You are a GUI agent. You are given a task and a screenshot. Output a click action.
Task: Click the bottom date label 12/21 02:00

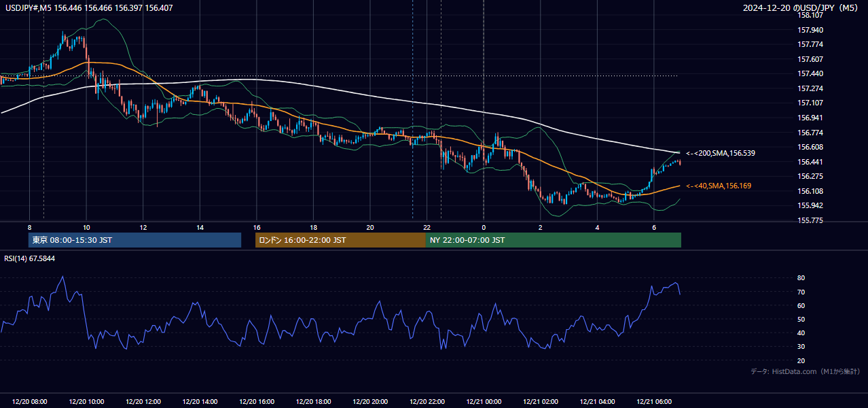point(540,402)
